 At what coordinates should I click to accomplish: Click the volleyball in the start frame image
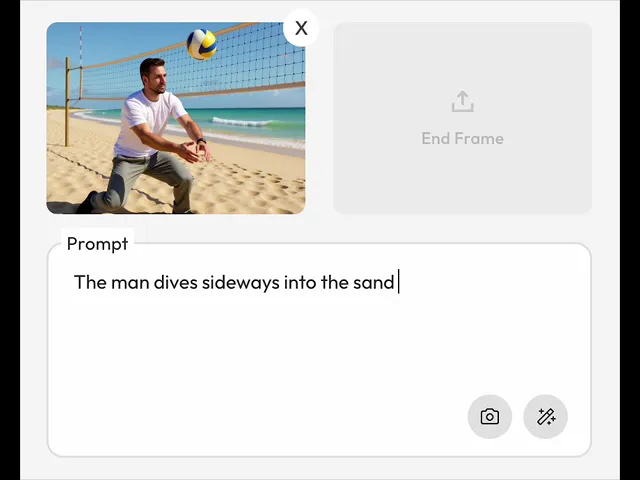202,44
